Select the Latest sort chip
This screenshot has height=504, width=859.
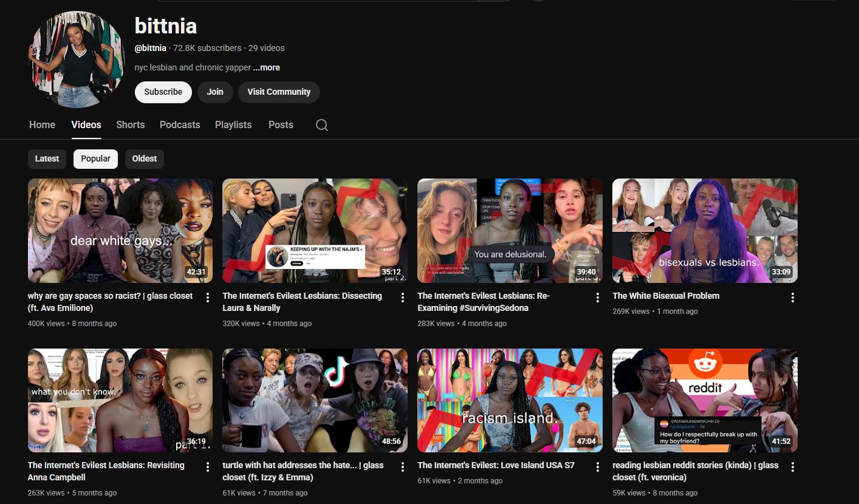pos(47,158)
